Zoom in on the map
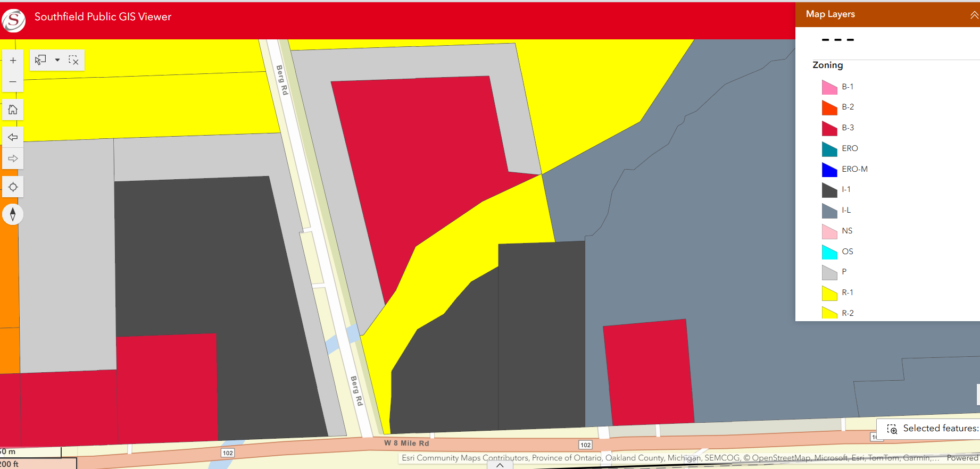Screen dimensions: 980x469 [13, 61]
